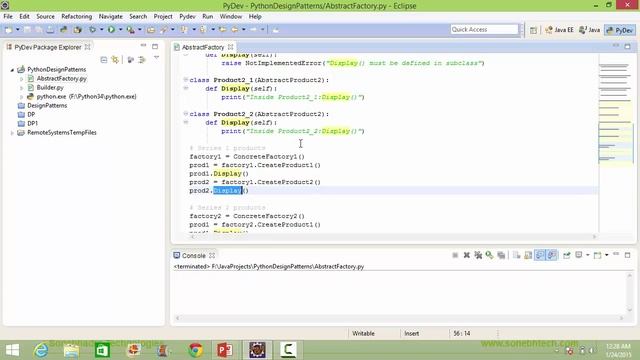The image size is (640, 360).
Task: Open the External Tools dropdown arrow
Action: pos(140,30)
